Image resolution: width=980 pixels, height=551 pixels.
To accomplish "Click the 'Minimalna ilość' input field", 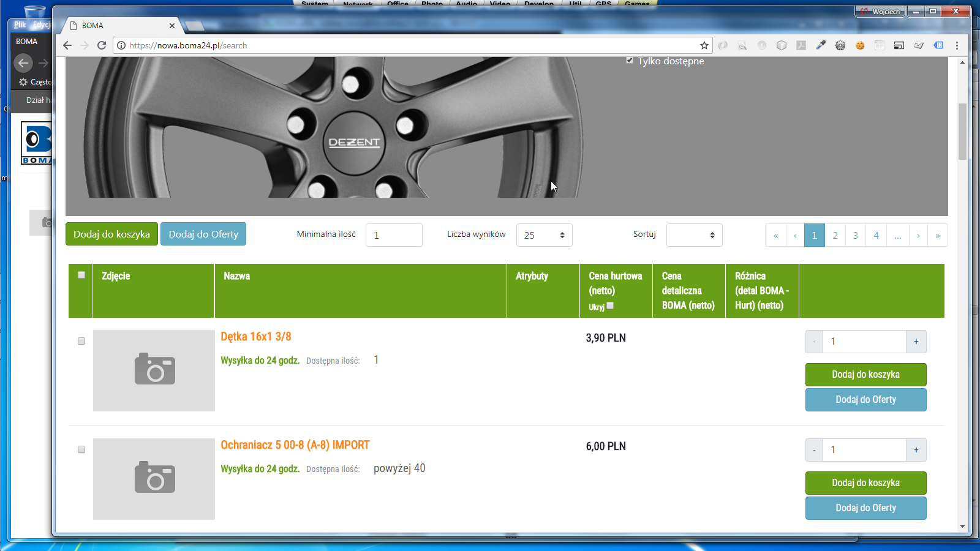I will (x=394, y=235).
